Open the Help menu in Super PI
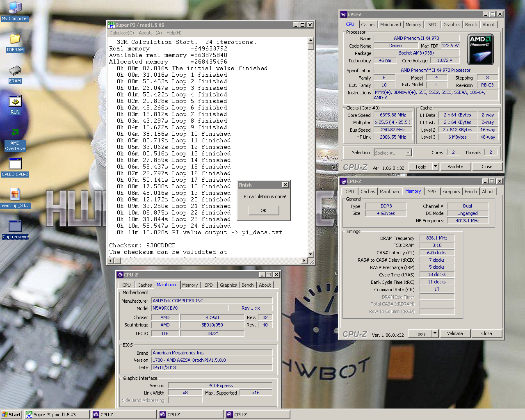 174,33
